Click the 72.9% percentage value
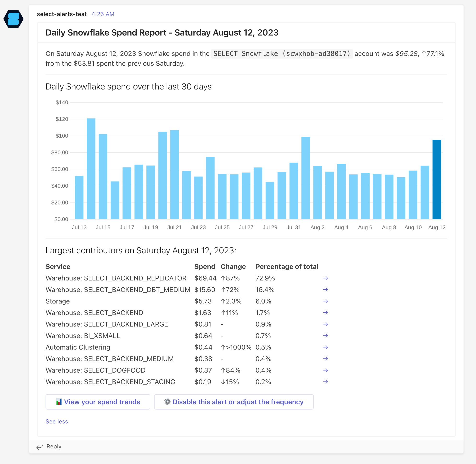 tap(265, 278)
